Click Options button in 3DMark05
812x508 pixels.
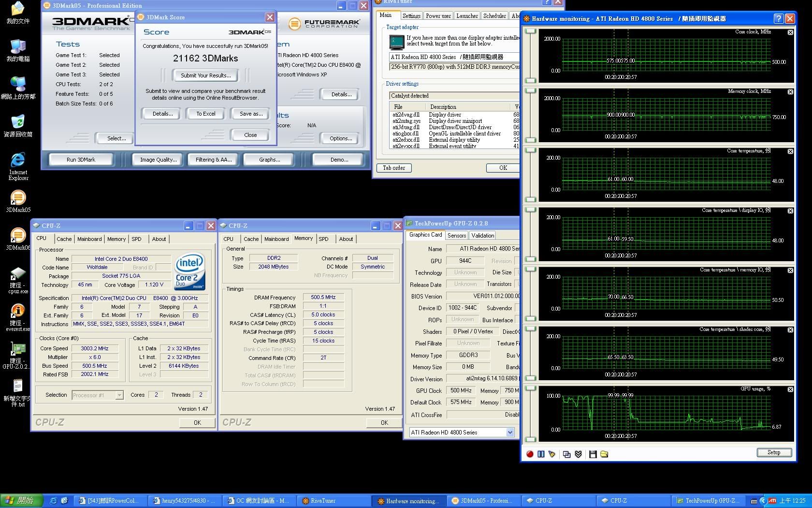[x=341, y=138]
